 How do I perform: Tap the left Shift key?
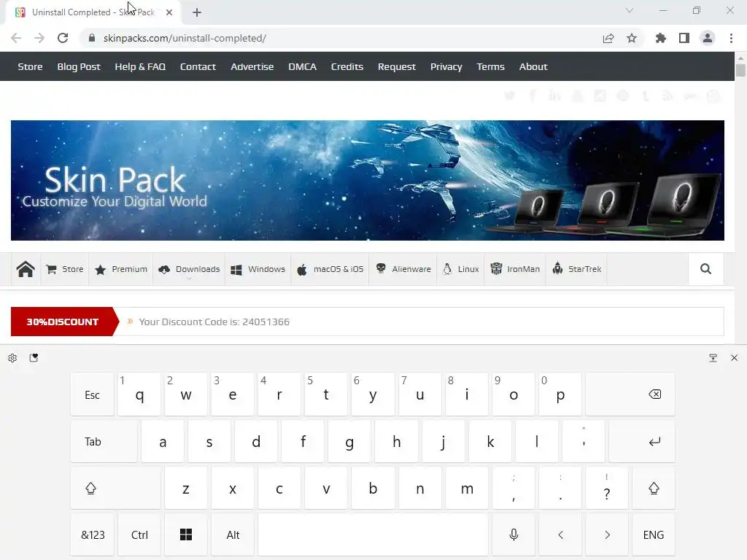coord(116,488)
